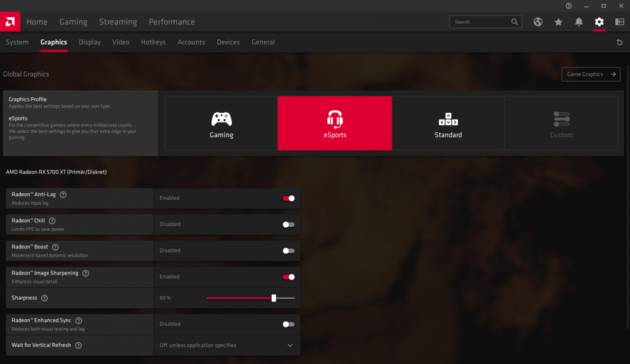Click help icon next to Sharpness
This screenshot has width=630, height=364.
pos(45,298)
